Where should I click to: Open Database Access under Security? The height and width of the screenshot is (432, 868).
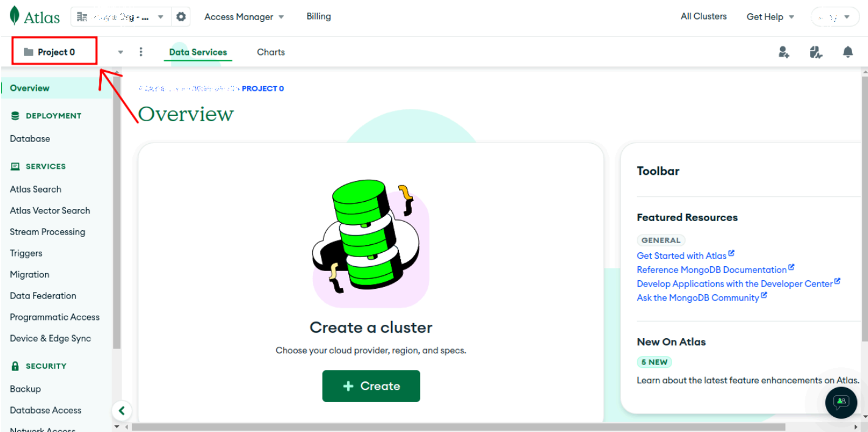tap(45, 410)
